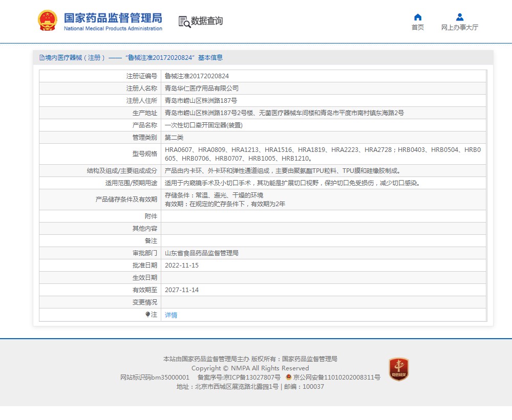Click the bulb icon beside 注
512x420 pixels.
(147, 314)
